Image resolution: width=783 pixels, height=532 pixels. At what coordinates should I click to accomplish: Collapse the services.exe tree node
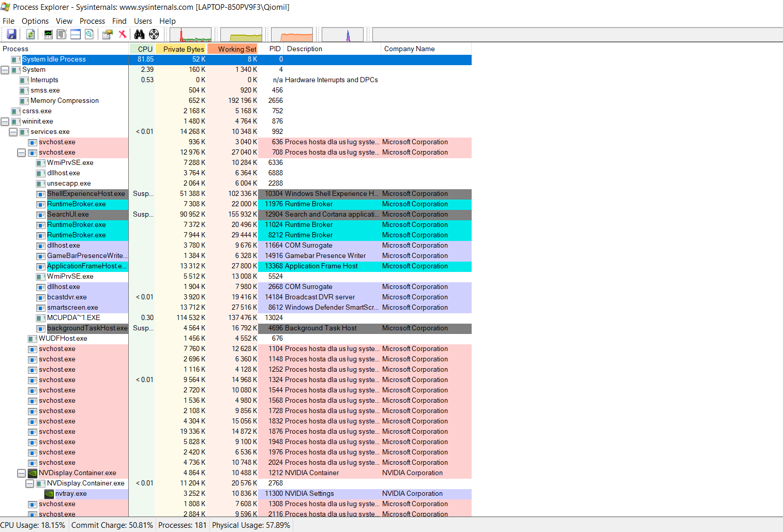[13, 132]
